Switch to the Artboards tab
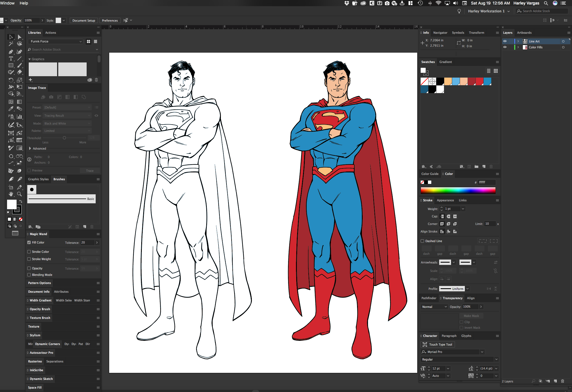Screen dimensions: 572x392 coord(524,33)
